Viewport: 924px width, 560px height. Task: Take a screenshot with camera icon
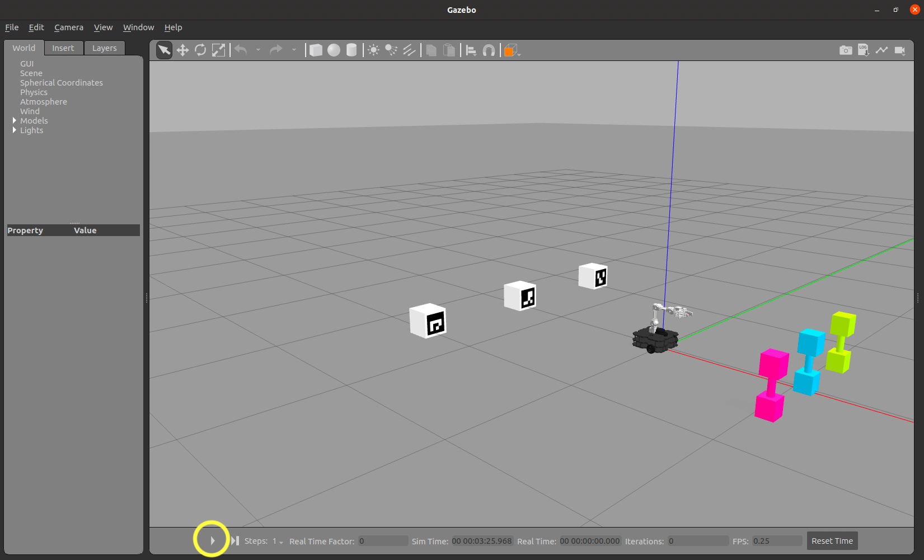tap(846, 50)
